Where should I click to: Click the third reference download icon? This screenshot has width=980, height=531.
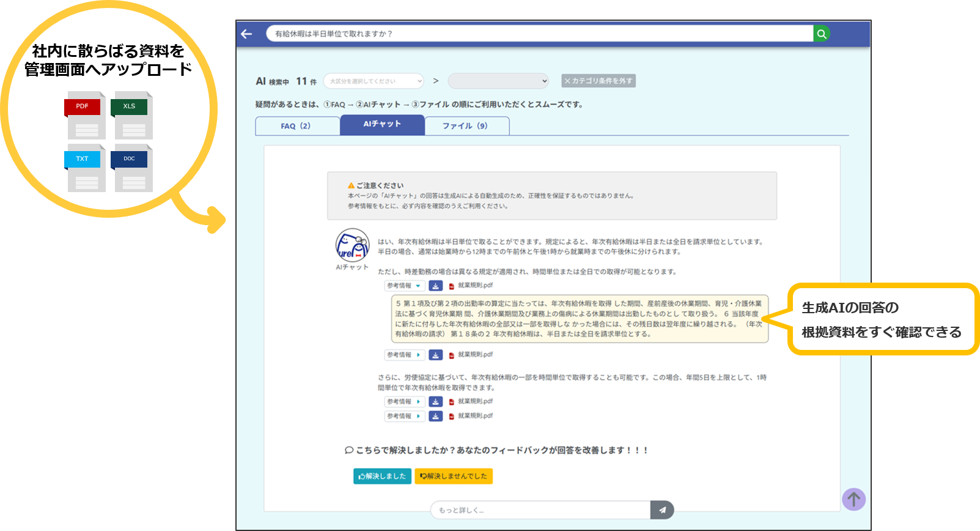pyautogui.click(x=435, y=402)
